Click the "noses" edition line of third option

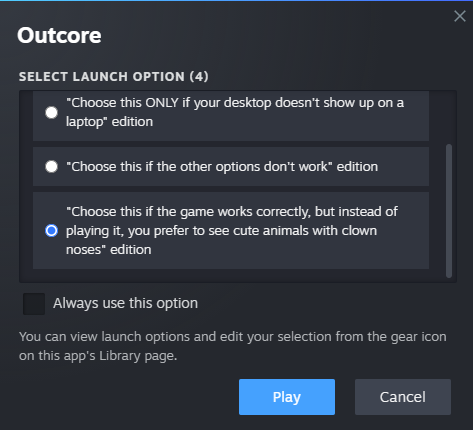pyautogui.click(x=109, y=249)
